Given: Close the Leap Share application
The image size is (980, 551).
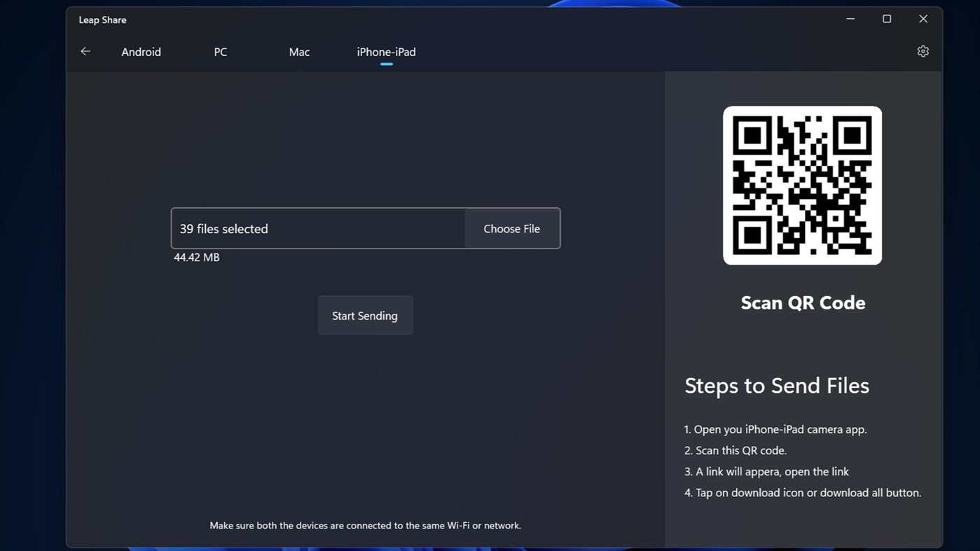Looking at the screenshot, I should coord(923,18).
